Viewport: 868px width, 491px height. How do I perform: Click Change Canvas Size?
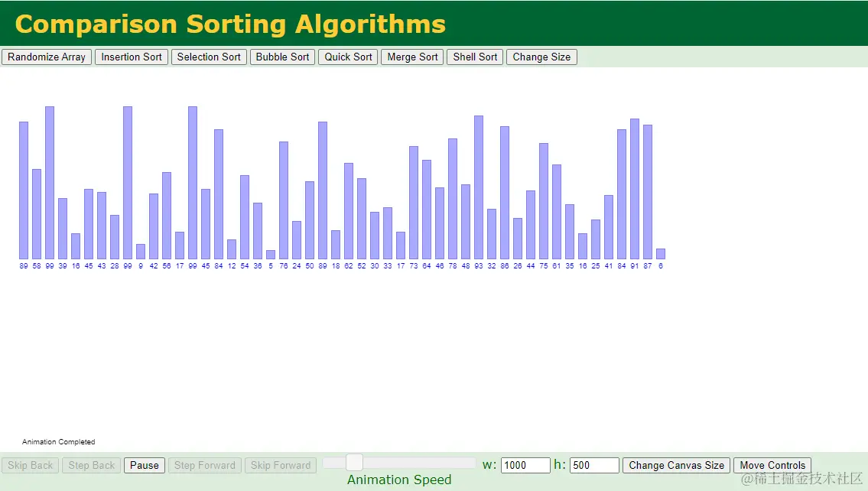click(677, 465)
